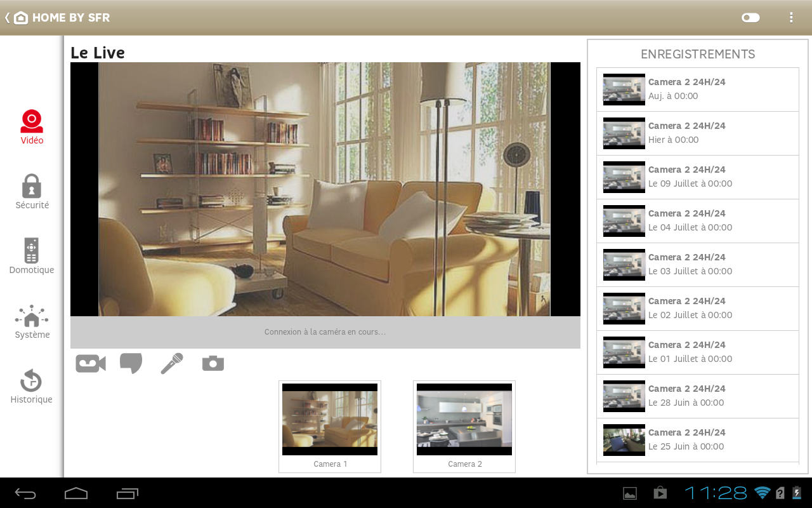812x508 pixels.
Task: Select the Vidéo section in sidebar
Action: [x=31, y=127]
